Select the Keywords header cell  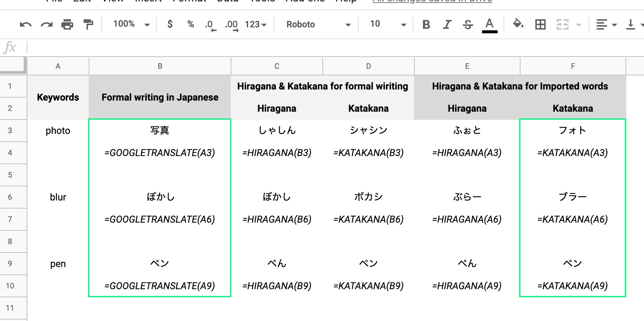[58, 97]
